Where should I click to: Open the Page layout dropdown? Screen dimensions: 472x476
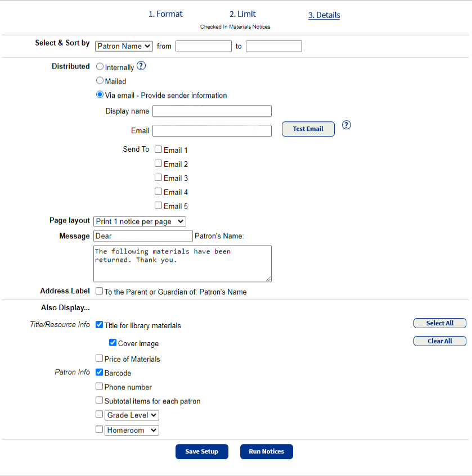tap(140, 221)
